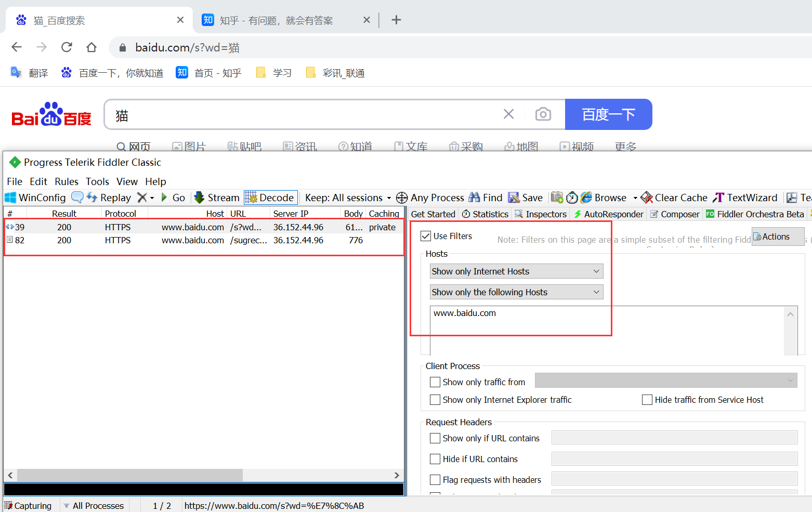Close the 知乎 browser tab
Screen dimensions: 812x512
pos(366,20)
